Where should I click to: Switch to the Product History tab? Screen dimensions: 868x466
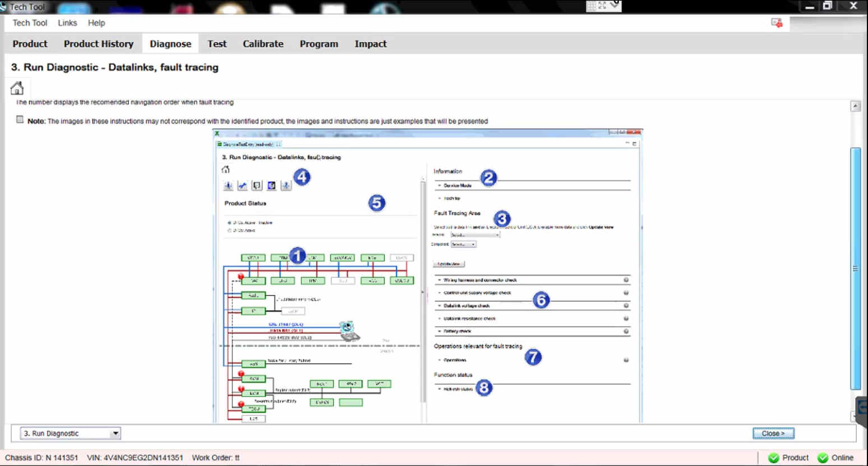pyautogui.click(x=99, y=44)
